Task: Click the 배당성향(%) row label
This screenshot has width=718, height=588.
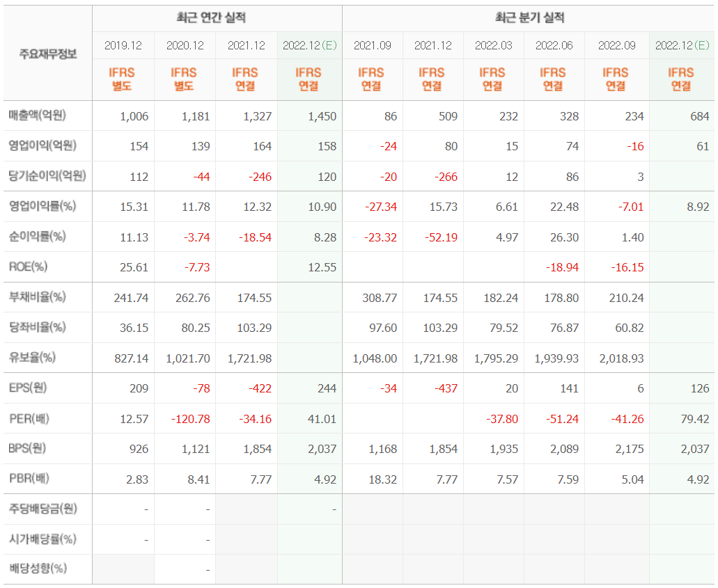Action: pyautogui.click(x=38, y=569)
